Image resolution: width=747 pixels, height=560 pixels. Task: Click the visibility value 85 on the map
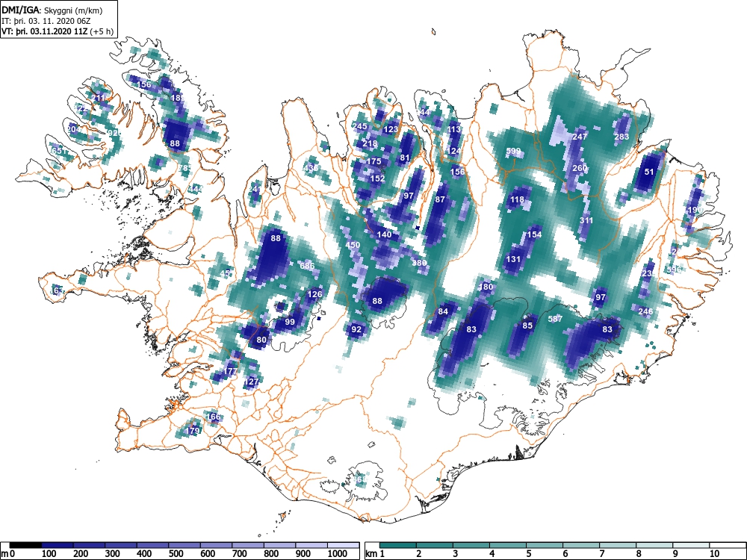pyautogui.click(x=527, y=326)
